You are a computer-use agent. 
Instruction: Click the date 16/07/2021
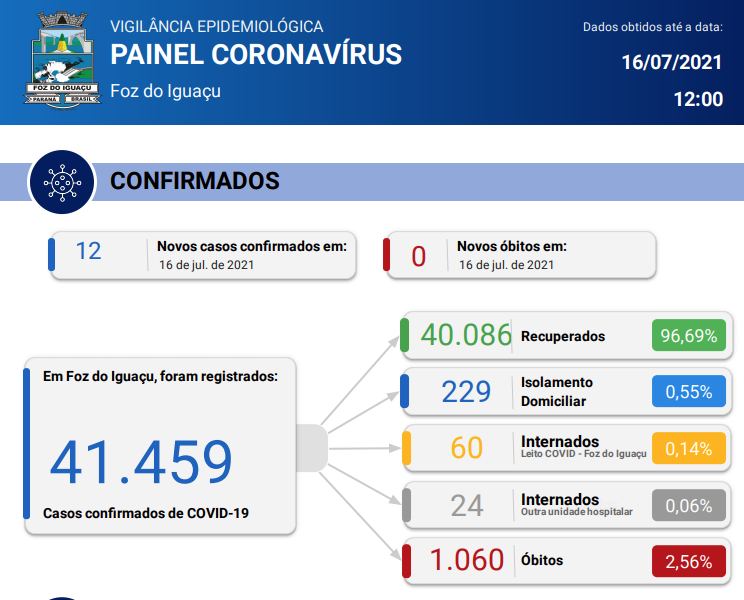(x=672, y=63)
